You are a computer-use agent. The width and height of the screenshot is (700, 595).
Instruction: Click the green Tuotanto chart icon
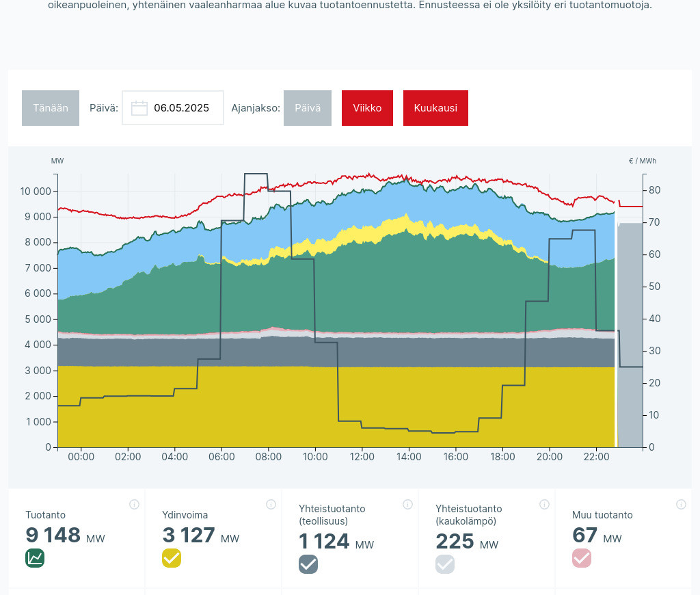35,558
